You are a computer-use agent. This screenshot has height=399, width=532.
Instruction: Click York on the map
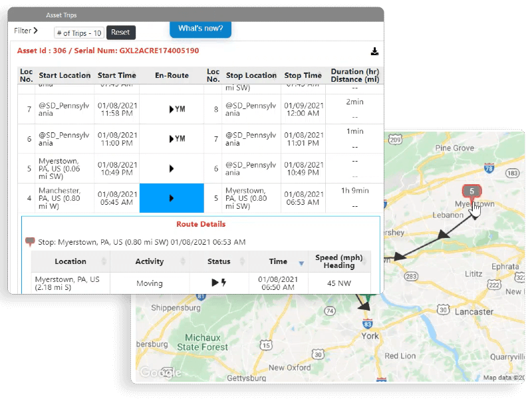[370, 336]
